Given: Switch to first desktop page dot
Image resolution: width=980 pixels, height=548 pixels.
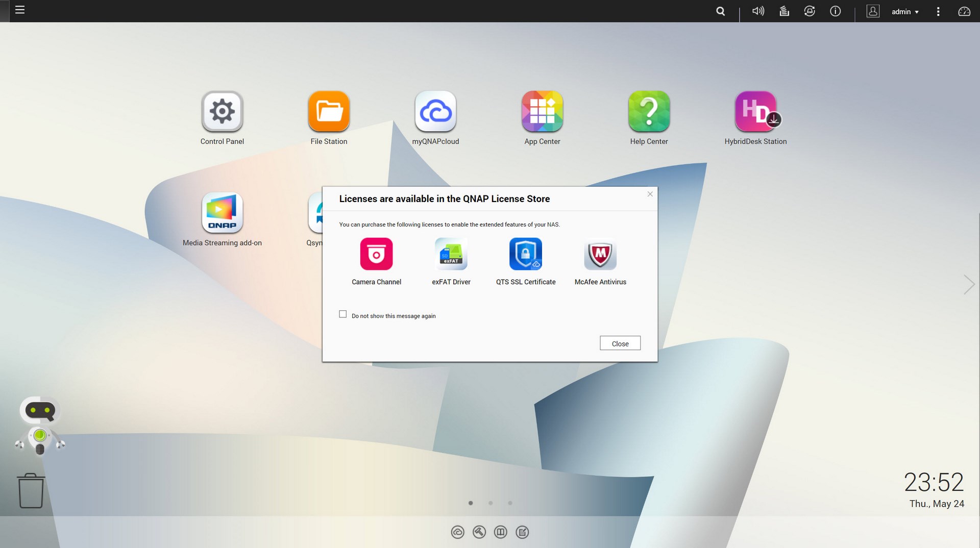Looking at the screenshot, I should click(471, 503).
